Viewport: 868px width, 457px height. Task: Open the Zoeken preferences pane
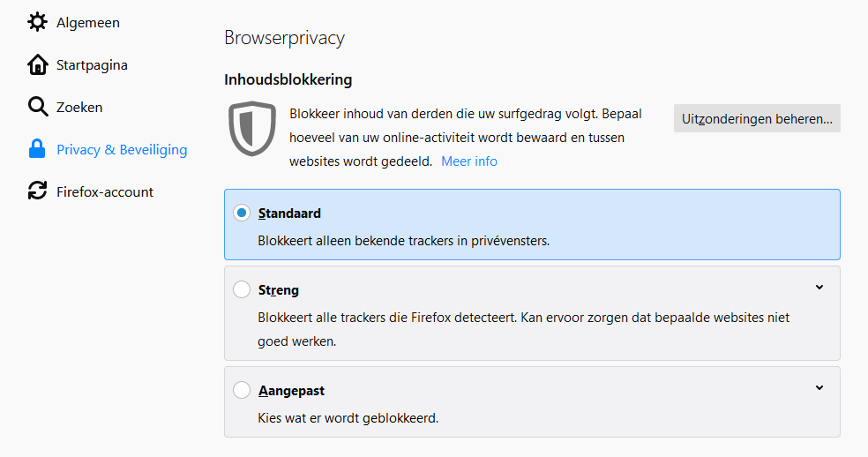(x=79, y=107)
